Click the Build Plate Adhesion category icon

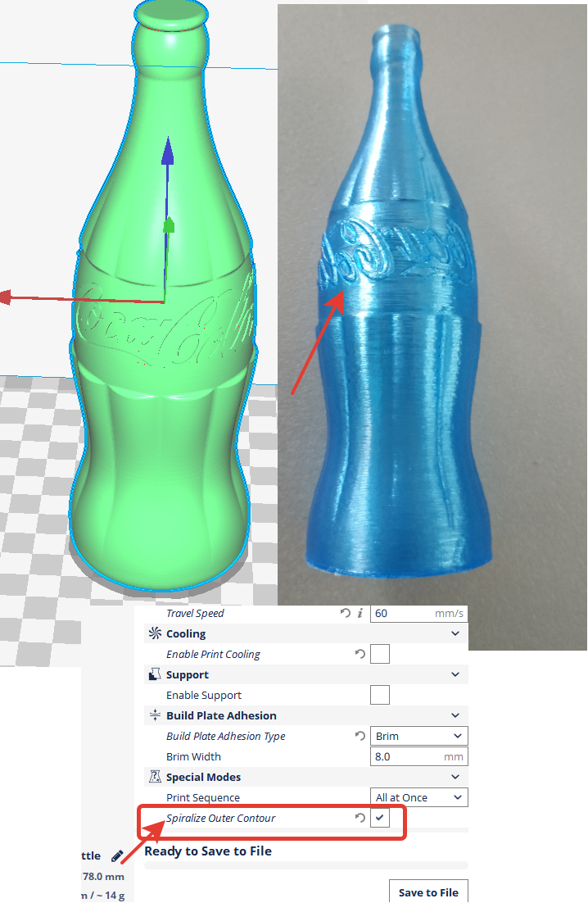coord(155,715)
